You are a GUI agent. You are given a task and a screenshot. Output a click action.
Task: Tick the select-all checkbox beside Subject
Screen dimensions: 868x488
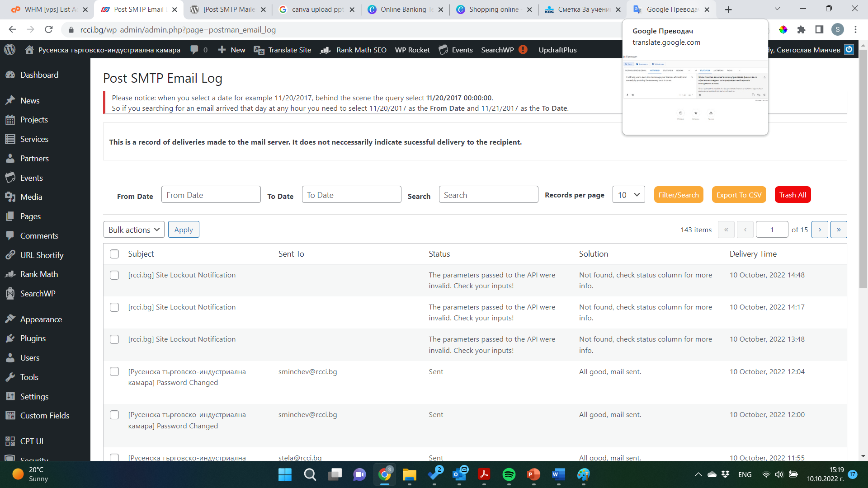pyautogui.click(x=114, y=254)
